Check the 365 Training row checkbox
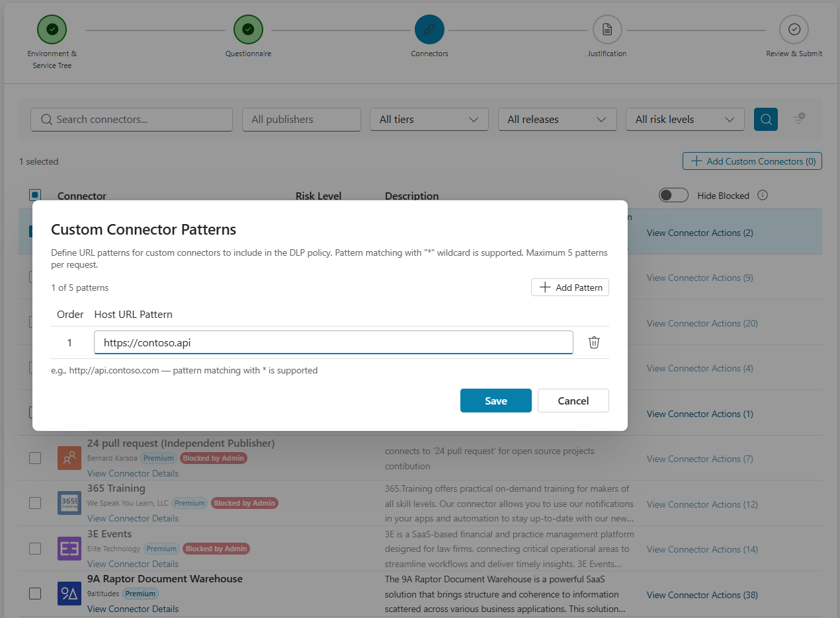840x618 pixels. pyautogui.click(x=35, y=503)
